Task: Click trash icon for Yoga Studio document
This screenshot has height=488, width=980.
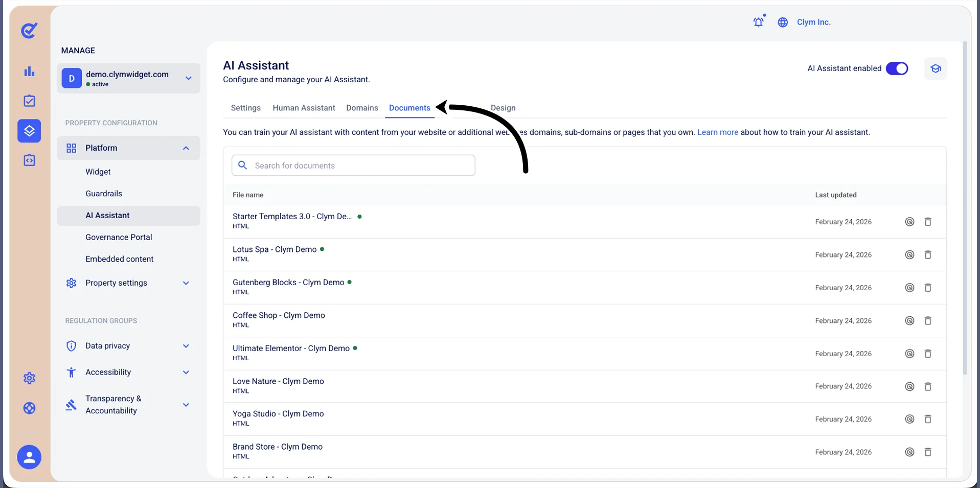Action: (x=928, y=419)
